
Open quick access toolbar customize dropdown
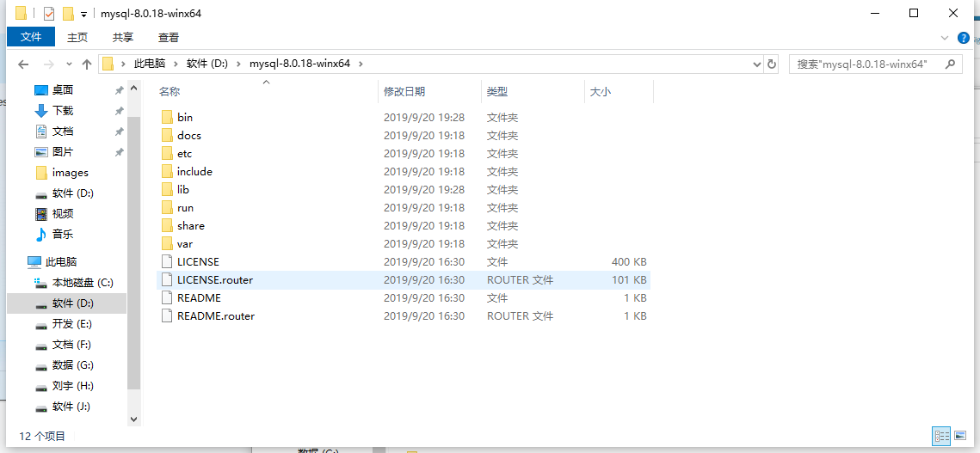point(83,14)
